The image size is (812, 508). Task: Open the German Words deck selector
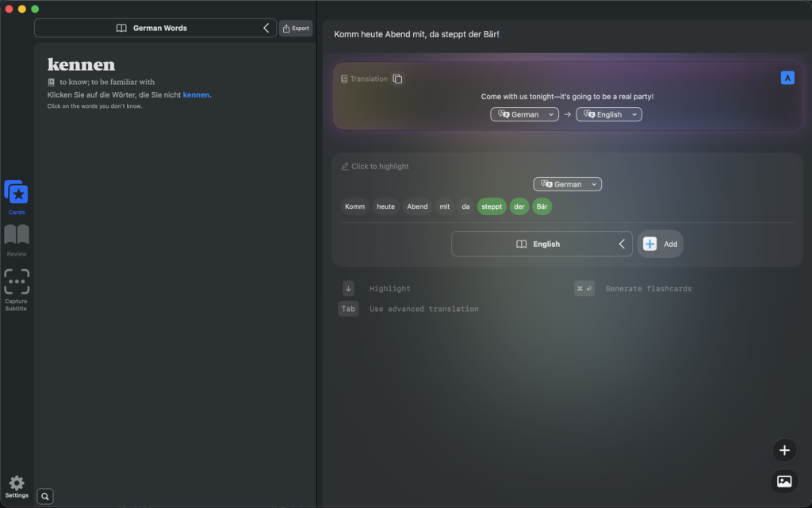pos(155,28)
